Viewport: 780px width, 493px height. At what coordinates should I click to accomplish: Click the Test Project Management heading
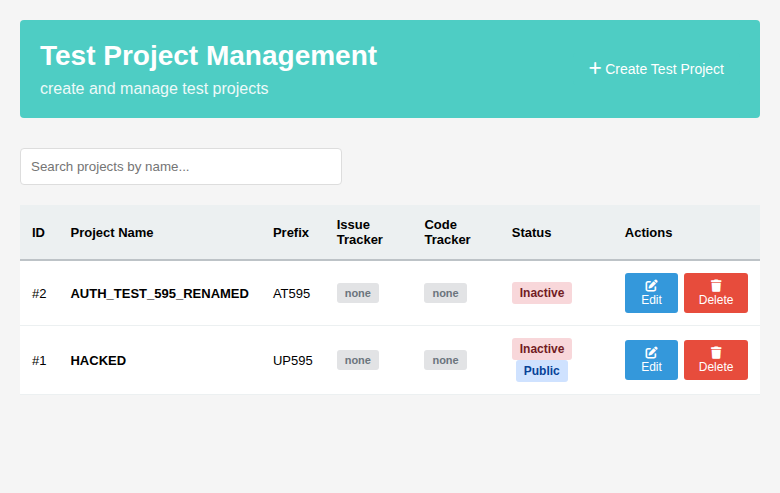[x=208, y=55]
